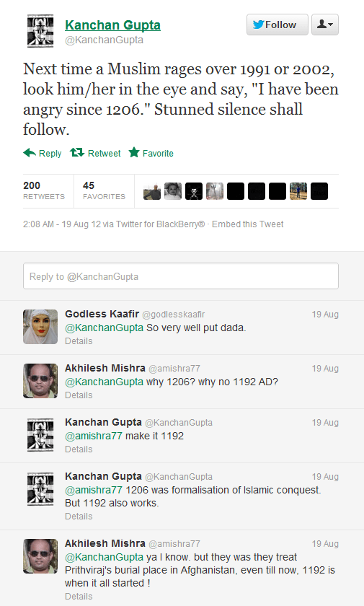Click the Embed this Tweet link
The width and height of the screenshot is (364, 606).
point(247,224)
